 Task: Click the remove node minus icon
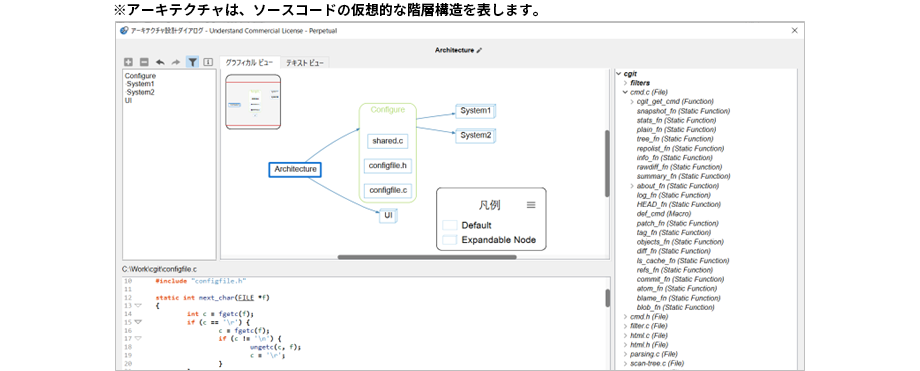click(x=144, y=62)
